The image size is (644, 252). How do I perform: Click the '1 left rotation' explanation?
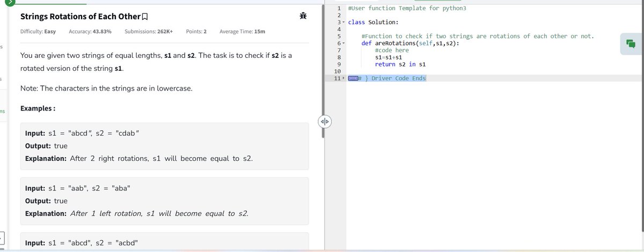coord(137,214)
